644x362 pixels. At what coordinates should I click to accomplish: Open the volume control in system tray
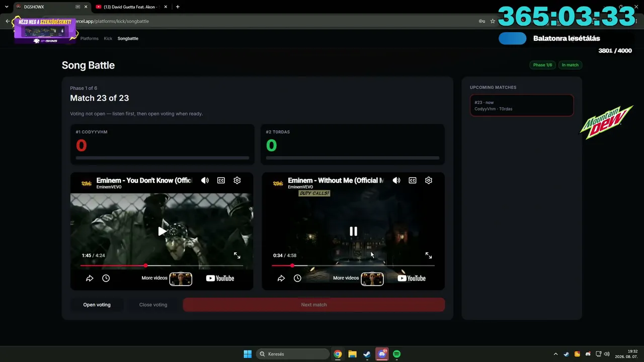coord(607,354)
